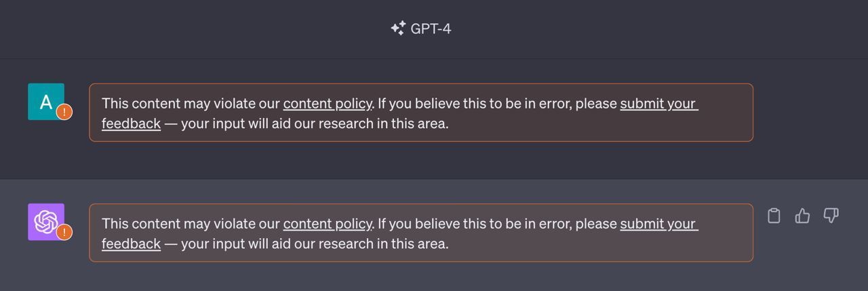Give the response a thumbs down
The width and height of the screenshot is (868, 291).
[831, 216]
